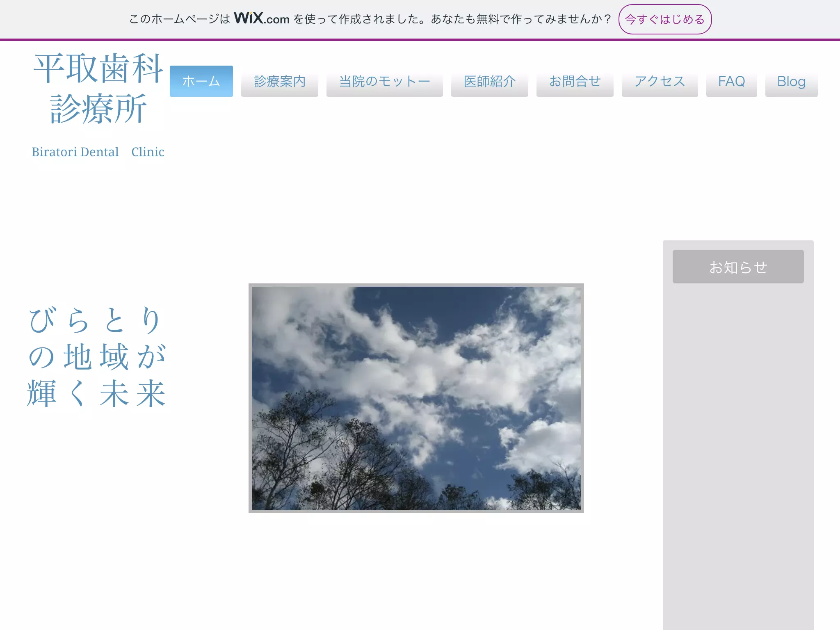Click the このホームページは banner text

click(180, 19)
